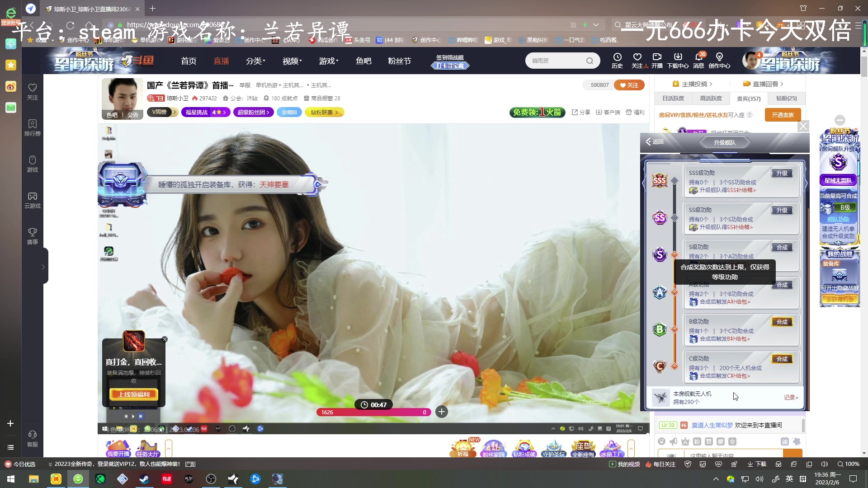868x488 pixels.
Task: Click the 云游戏 sidebar icon
Action: pos(33,197)
